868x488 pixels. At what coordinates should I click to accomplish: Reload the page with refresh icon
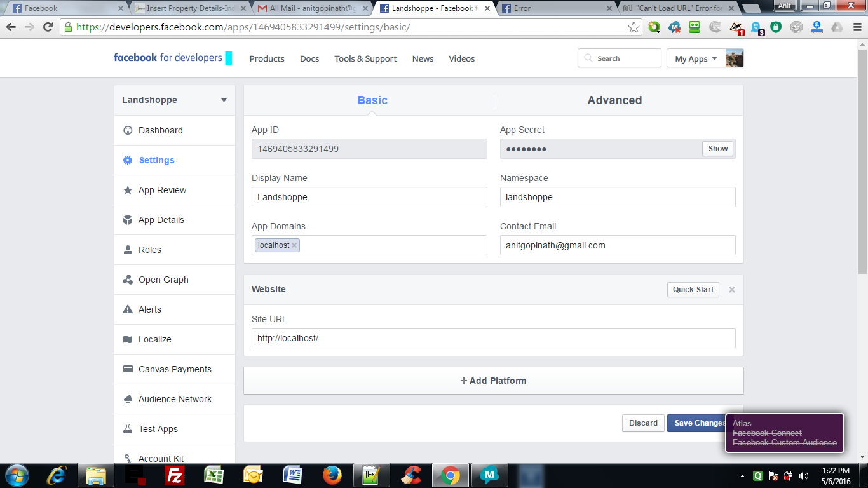tap(48, 27)
